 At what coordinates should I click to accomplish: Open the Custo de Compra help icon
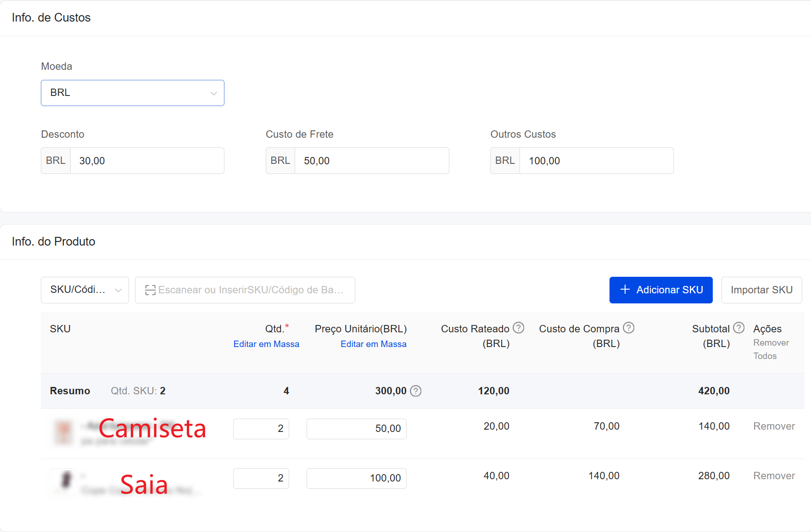[x=629, y=328]
